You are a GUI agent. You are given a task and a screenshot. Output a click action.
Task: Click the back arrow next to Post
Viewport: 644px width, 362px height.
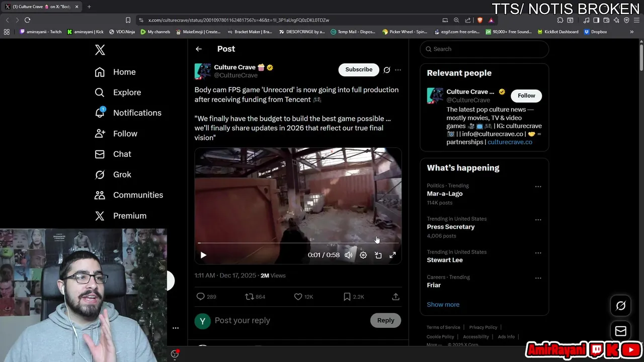[x=199, y=49]
